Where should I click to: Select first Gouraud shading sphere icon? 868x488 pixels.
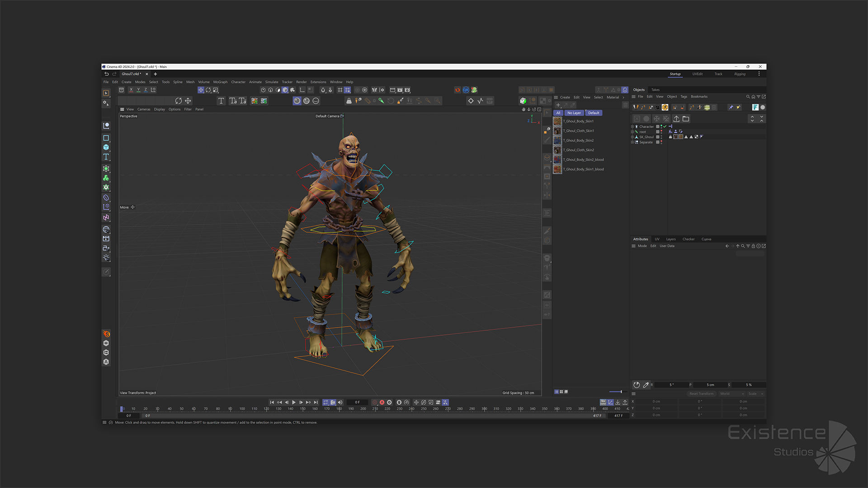[x=297, y=101]
